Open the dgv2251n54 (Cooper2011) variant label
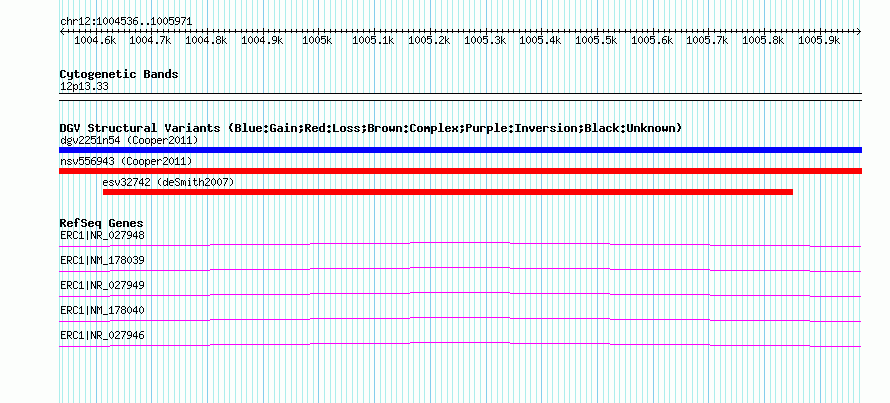The image size is (890, 403). [x=129, y=140]
